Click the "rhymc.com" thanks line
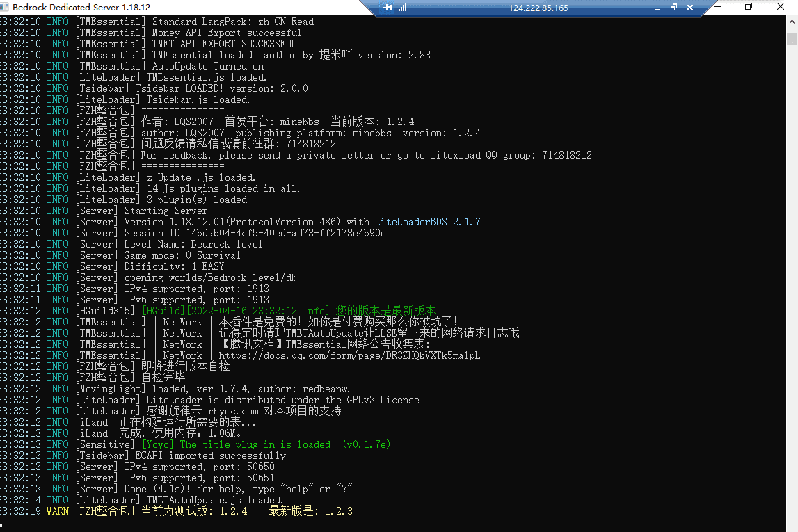 (170, 411)
